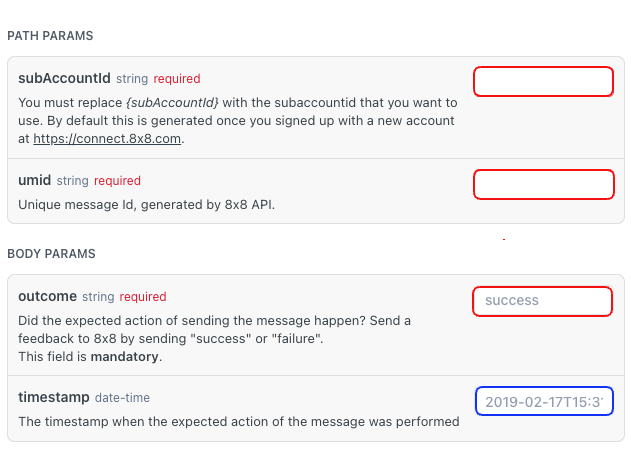
Task: Click the red "required" tag beside outcome
Action: point(142,297)
